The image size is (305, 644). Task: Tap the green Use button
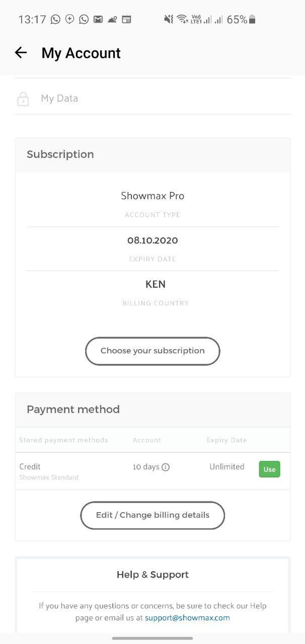(269, 469)
